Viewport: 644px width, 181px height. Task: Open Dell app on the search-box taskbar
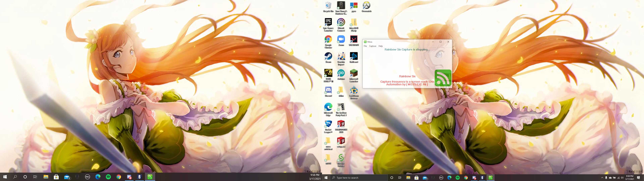pos(441,178)
